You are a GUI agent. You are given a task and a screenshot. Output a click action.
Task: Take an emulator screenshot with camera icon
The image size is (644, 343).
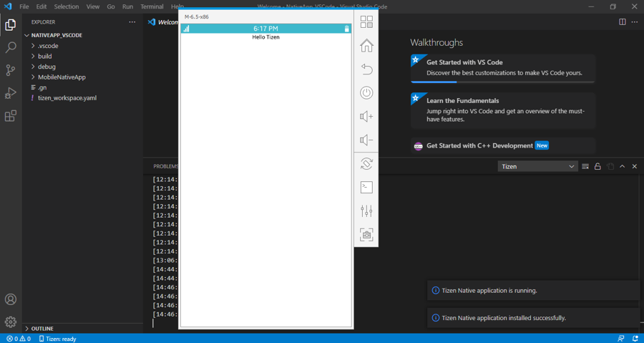pyautogui.click(x=366, y=235)
